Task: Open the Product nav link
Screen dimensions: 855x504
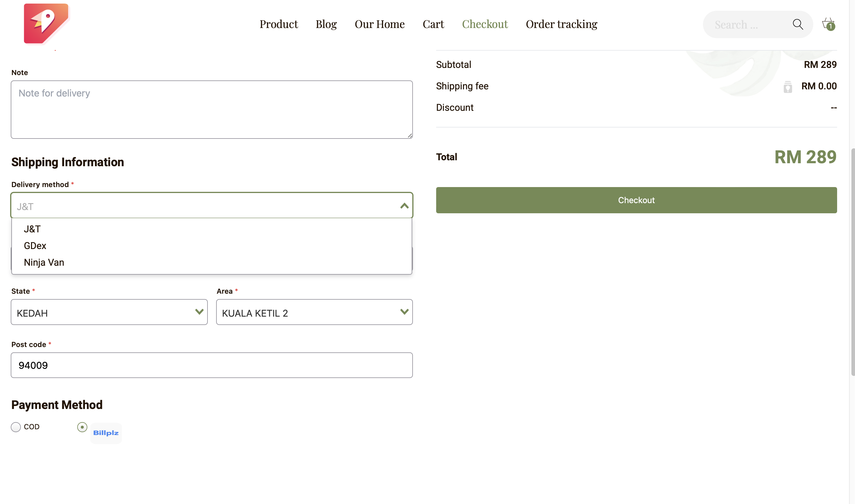Action: pyautogui.click(x=278, y=24)
